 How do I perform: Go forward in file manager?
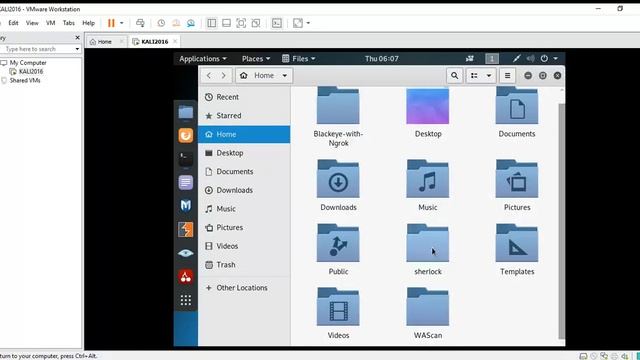pos(224,76)
